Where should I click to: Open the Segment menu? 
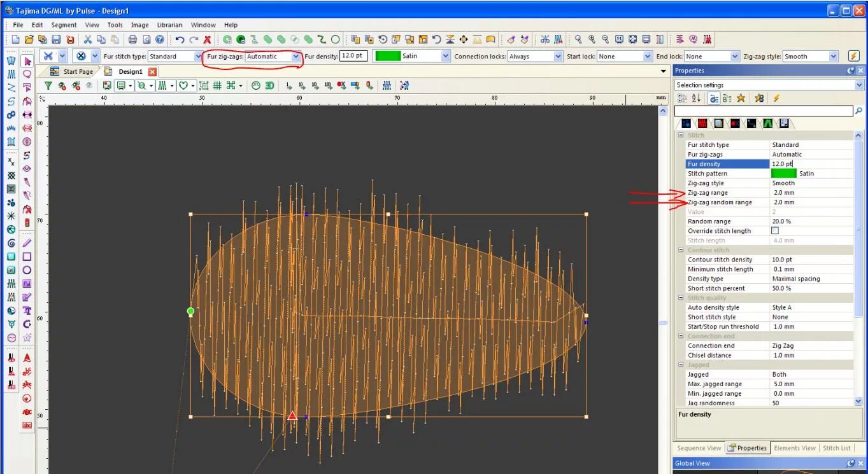click(x=64, y=25)
